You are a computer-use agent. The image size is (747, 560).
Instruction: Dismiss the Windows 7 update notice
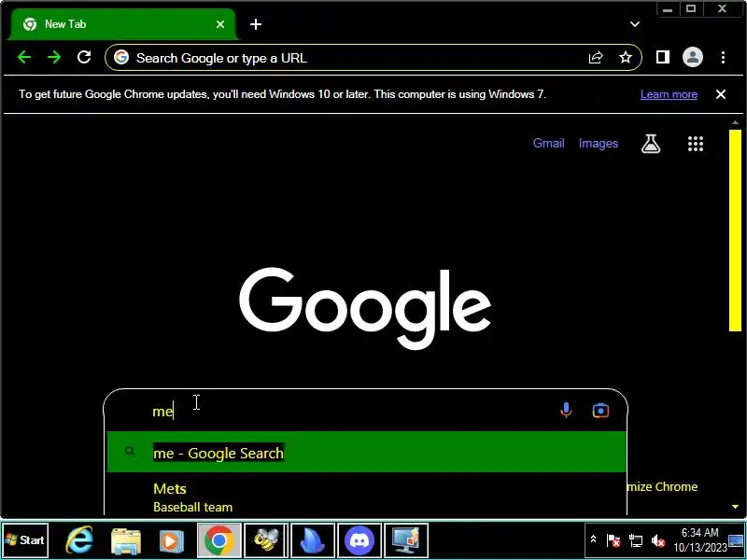[721, 94]
